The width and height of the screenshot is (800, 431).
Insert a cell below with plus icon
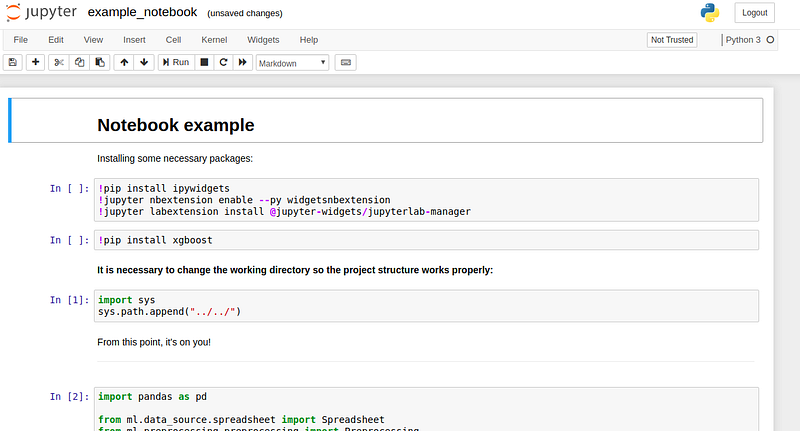tap(36, 62)
